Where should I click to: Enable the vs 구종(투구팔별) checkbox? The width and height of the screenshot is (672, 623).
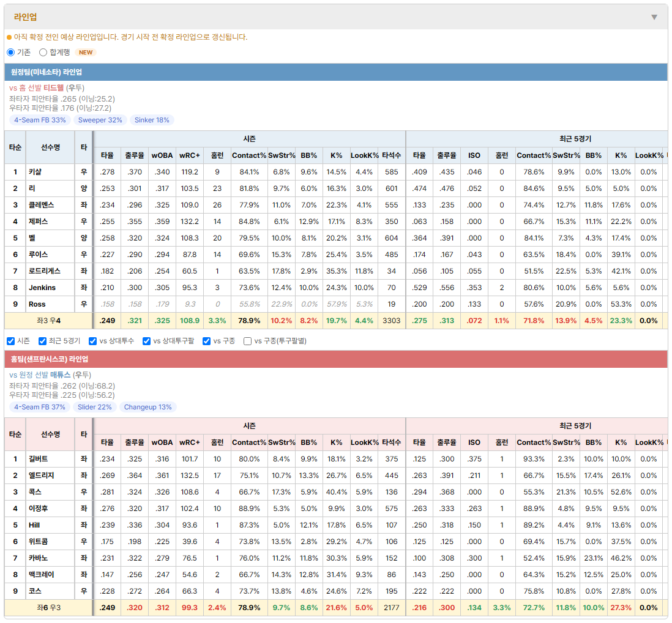247,341
